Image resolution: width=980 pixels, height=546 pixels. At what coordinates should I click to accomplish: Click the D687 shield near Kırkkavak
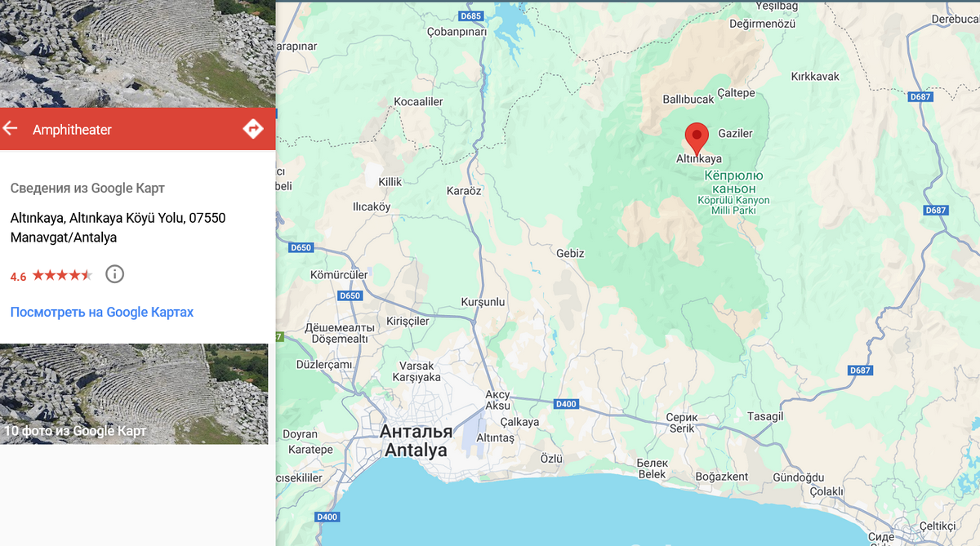pyautogui.click(x=920, y=96)
